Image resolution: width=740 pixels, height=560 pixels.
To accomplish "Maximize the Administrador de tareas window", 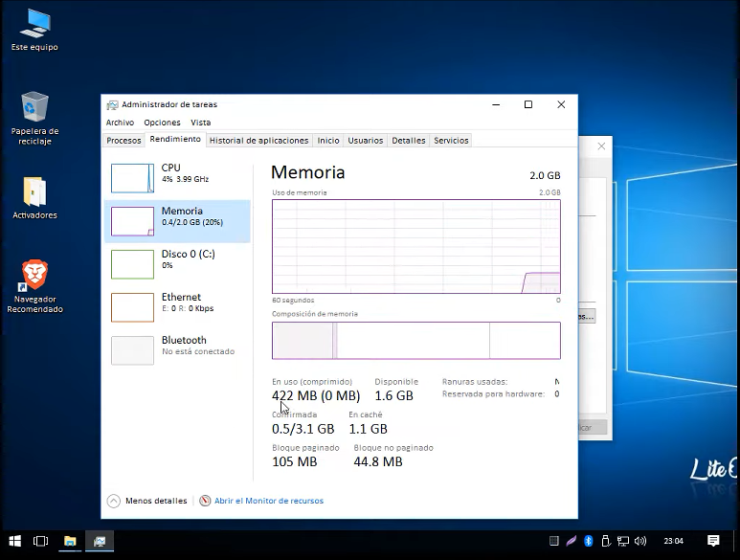I will pos(528,104).
